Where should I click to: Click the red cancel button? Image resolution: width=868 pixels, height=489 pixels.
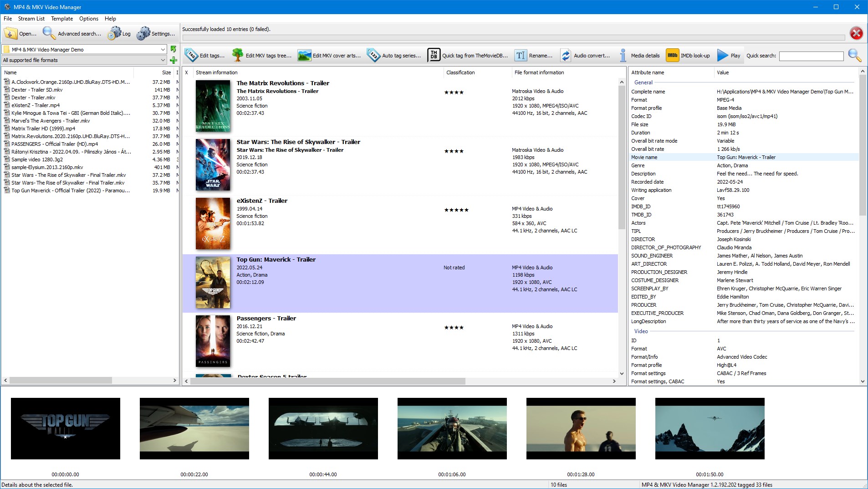tap(856, 33)
